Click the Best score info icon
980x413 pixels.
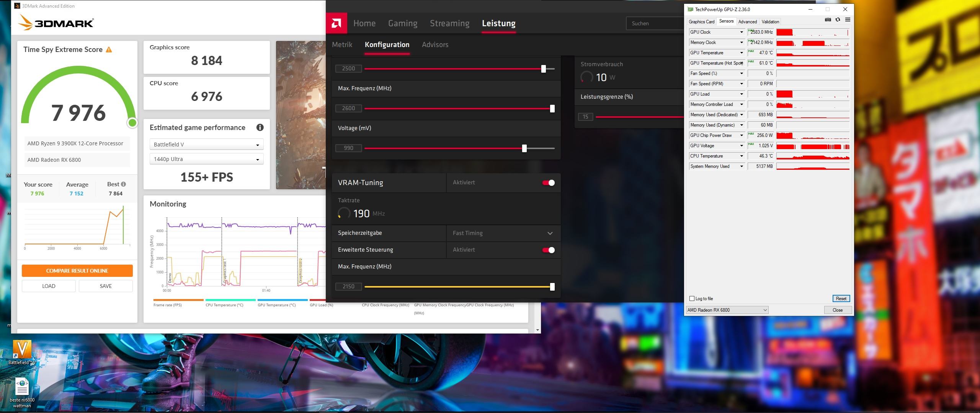coord(123,184)
